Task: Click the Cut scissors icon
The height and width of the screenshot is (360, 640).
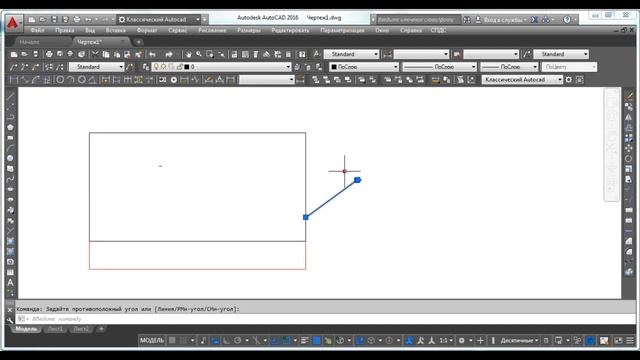Action: (95, 54)
